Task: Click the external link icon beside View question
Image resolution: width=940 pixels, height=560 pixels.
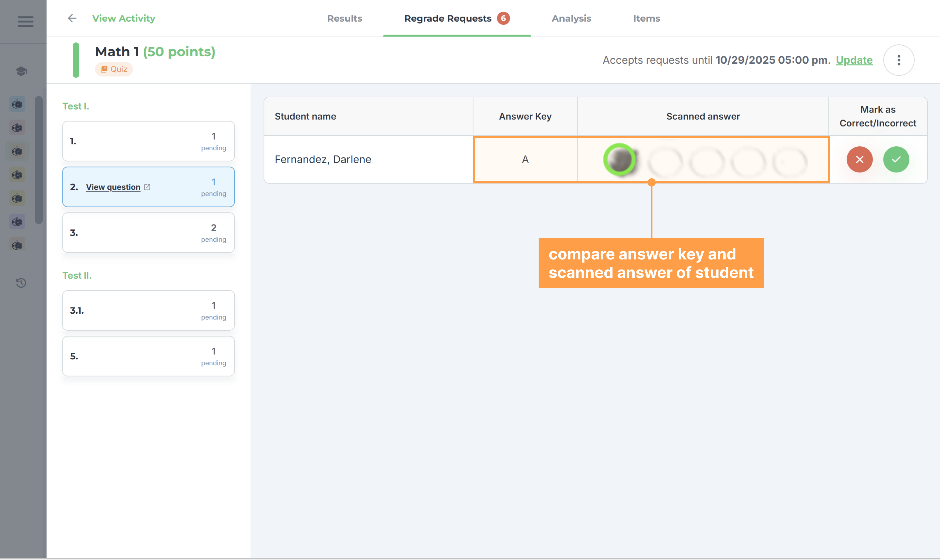Action: (147, 187)
